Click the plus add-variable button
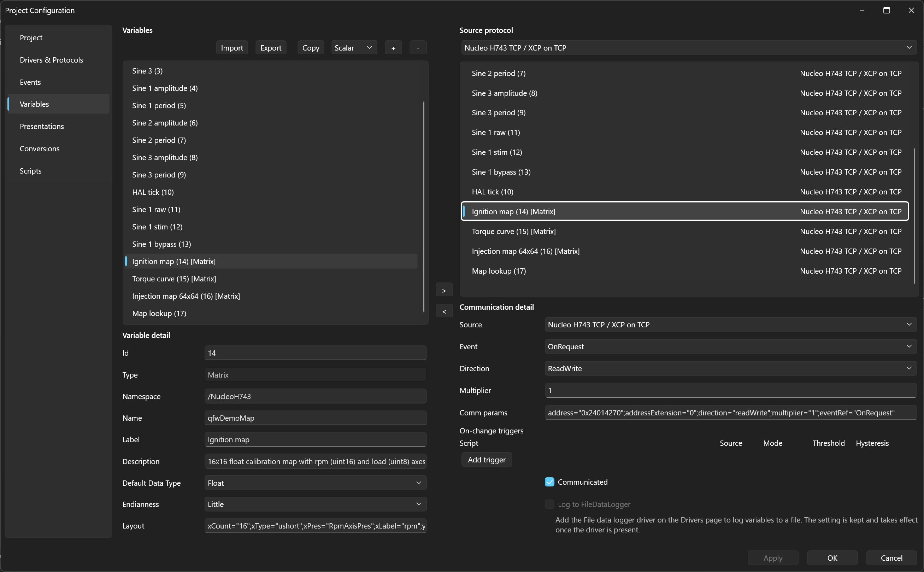This screenshot has height=572, width=924. pyautogui.click(x=393, y=48)
